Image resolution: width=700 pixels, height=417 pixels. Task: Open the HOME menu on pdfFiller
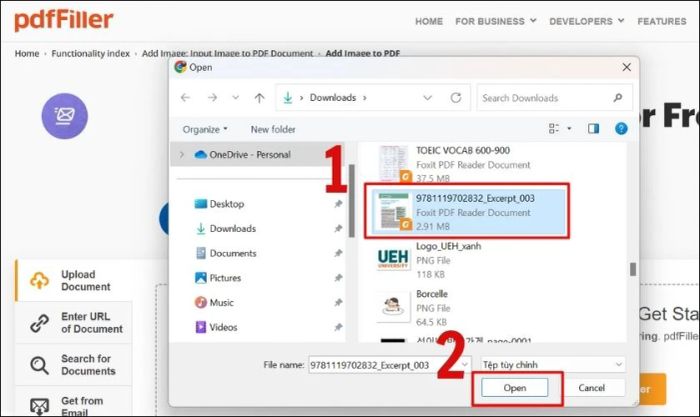pyautogui.click(x=429, y=21)
